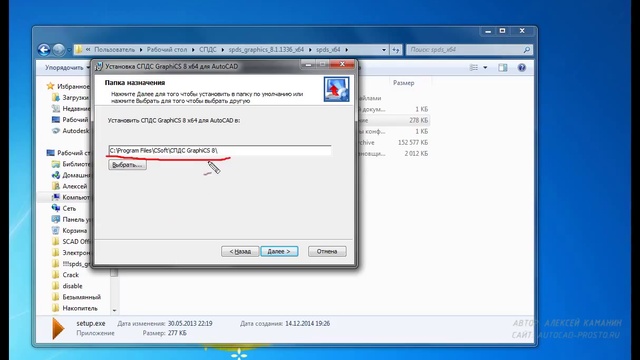Image resolution: width=640 pixels, height=360 pixels.
Task: Open Панель управления in navigation pane
Action: 71,219
